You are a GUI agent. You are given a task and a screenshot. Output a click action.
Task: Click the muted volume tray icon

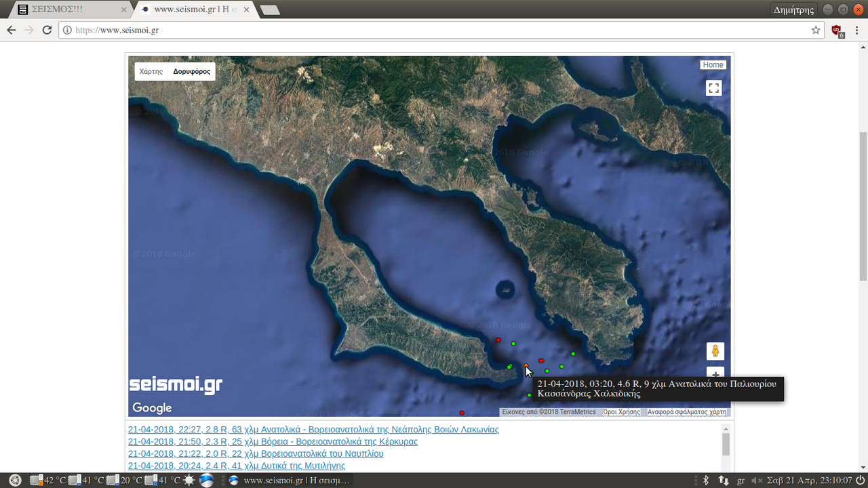pyautogui.click(x=757, y=481)
